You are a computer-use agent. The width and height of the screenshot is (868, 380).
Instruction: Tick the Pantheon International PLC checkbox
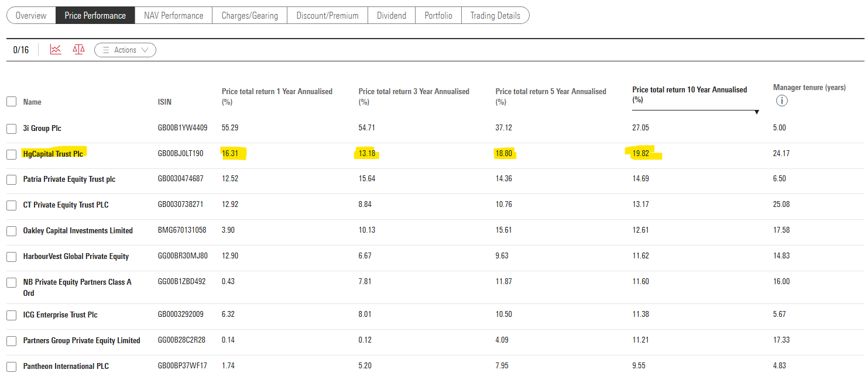(x=11, y=367)
